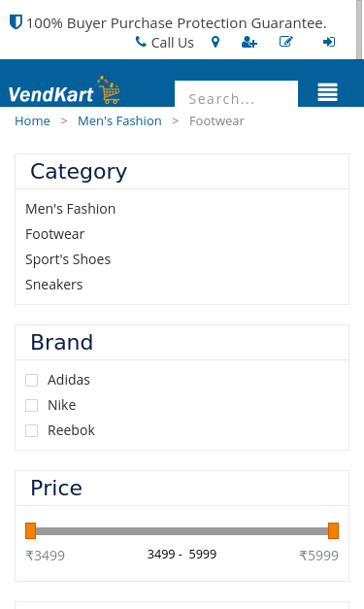This screenshot has height=609, width=364.
Task: Click the sign-in arrow icon
Action: (329, 42)
